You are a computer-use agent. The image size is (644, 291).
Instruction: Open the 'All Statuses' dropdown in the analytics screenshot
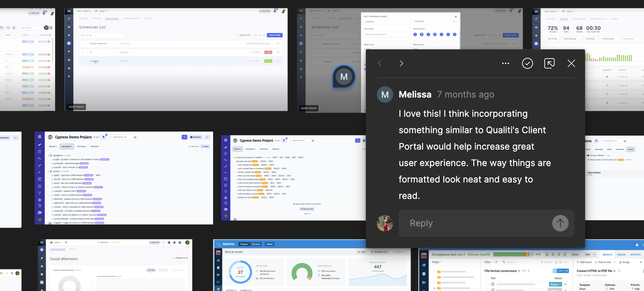pyautogui.click(x=592, y=39)
